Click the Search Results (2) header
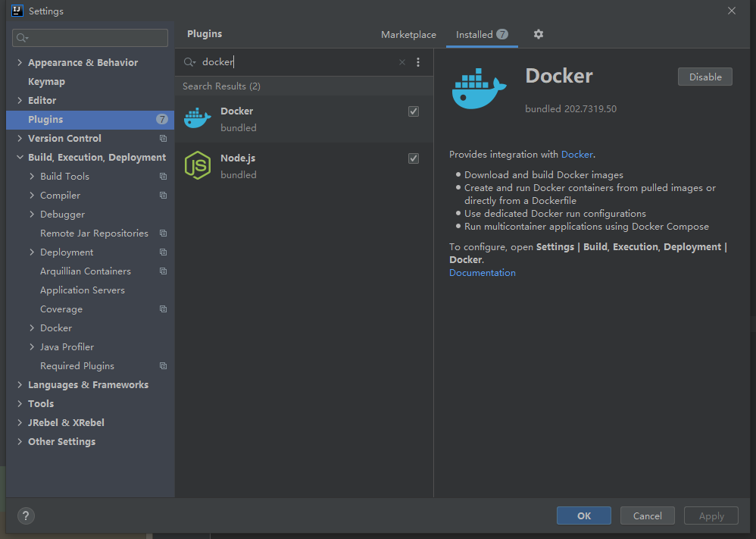This screenshot has height=539, width=756. coord(221,86)
